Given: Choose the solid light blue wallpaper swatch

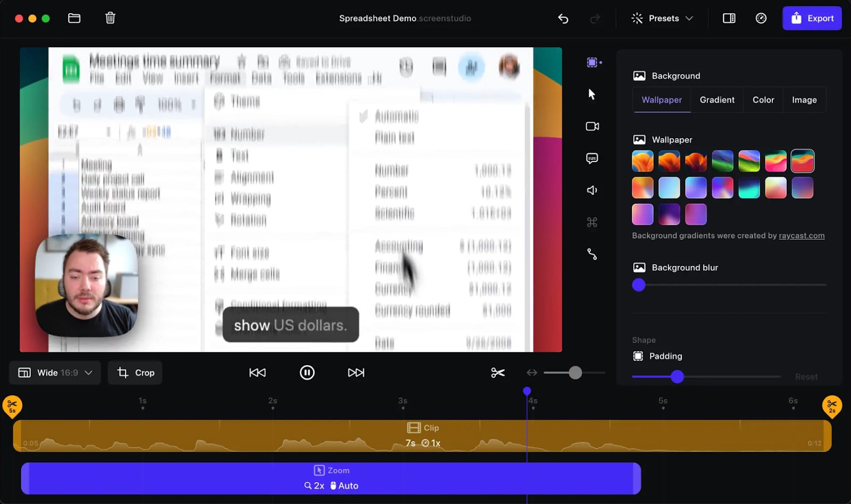Looking at the screenshot, I should click(669, 188).
